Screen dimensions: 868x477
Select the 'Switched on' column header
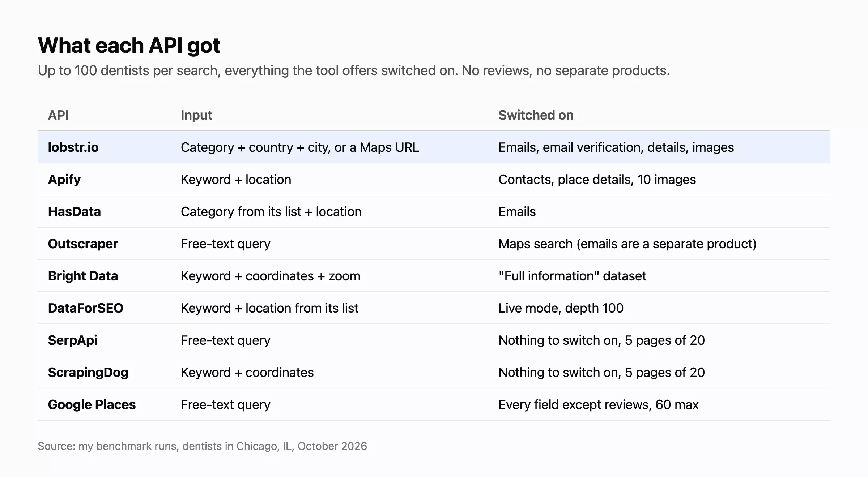[x=536, y=115]
